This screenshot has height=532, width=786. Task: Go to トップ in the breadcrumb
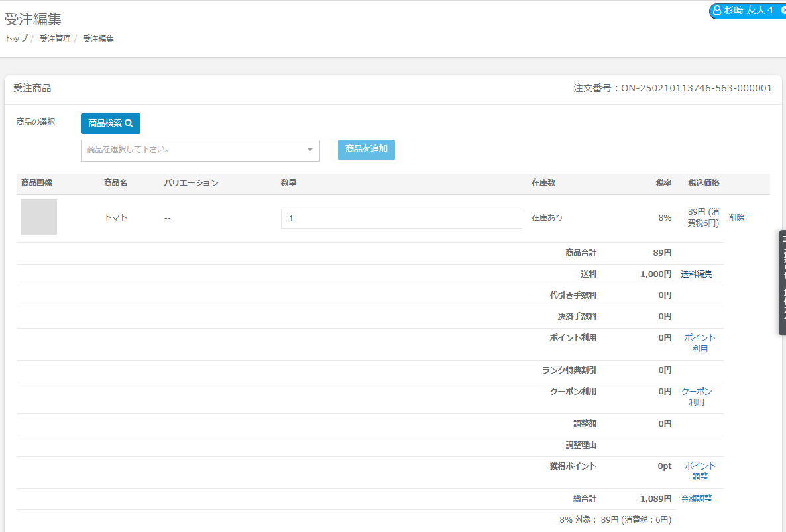(x=16, y=39)
